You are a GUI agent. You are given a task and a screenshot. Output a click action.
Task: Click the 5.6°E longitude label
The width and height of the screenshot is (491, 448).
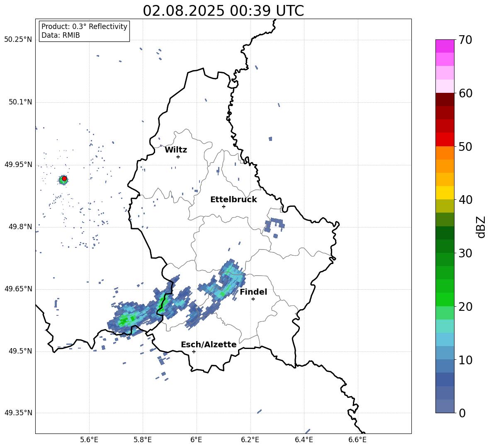coord(89,440)
